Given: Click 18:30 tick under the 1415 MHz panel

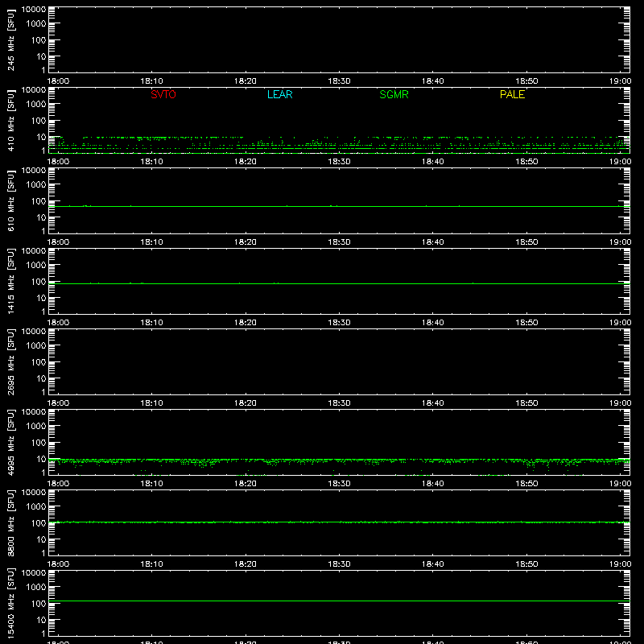Looking at the screenshot, I should tap(339, 323).
